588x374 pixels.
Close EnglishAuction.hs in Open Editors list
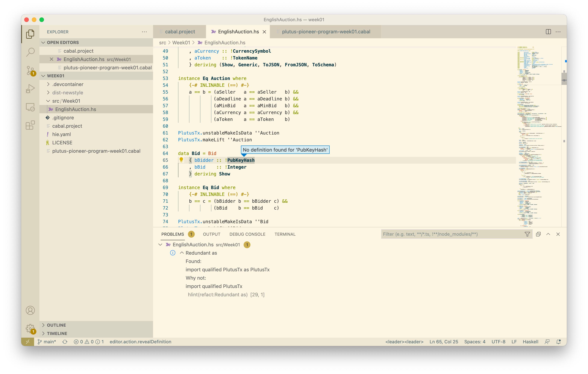click(52, 59)
